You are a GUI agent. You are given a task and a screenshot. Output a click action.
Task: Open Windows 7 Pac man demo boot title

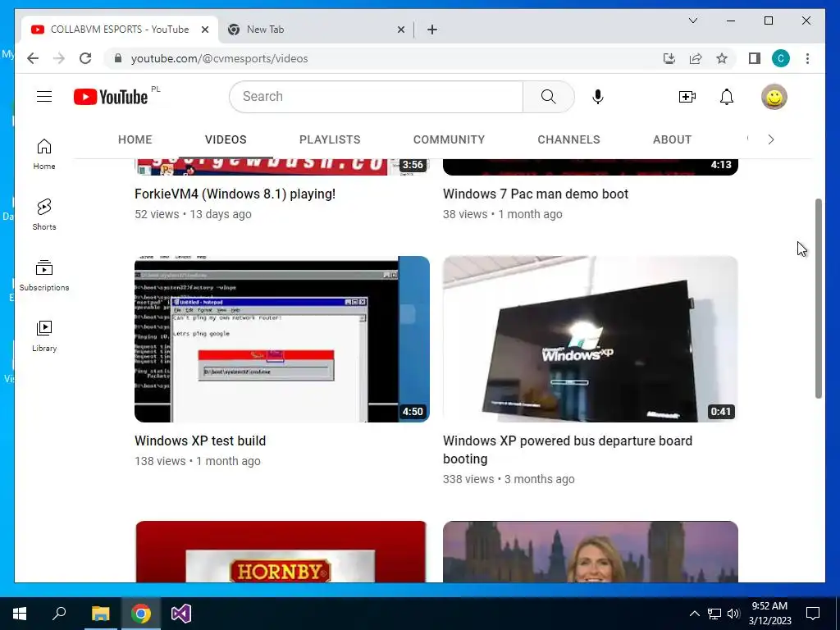535,194
